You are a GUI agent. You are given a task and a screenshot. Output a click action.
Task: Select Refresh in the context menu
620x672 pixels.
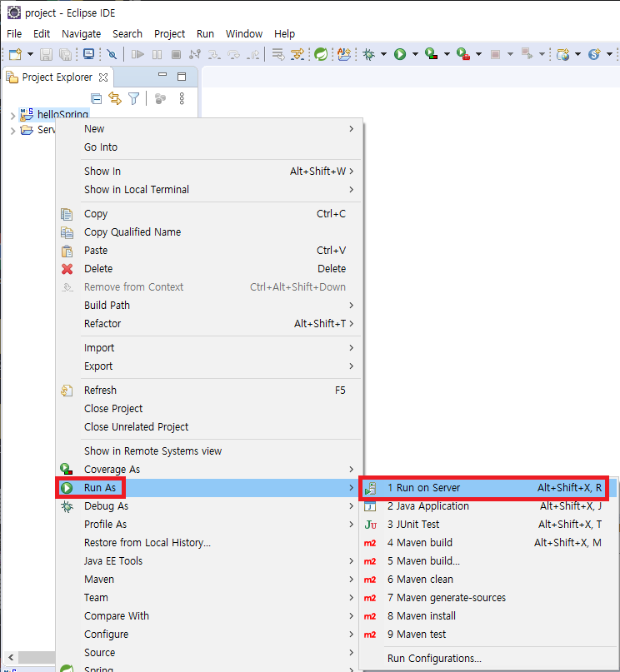coord(209,391)
